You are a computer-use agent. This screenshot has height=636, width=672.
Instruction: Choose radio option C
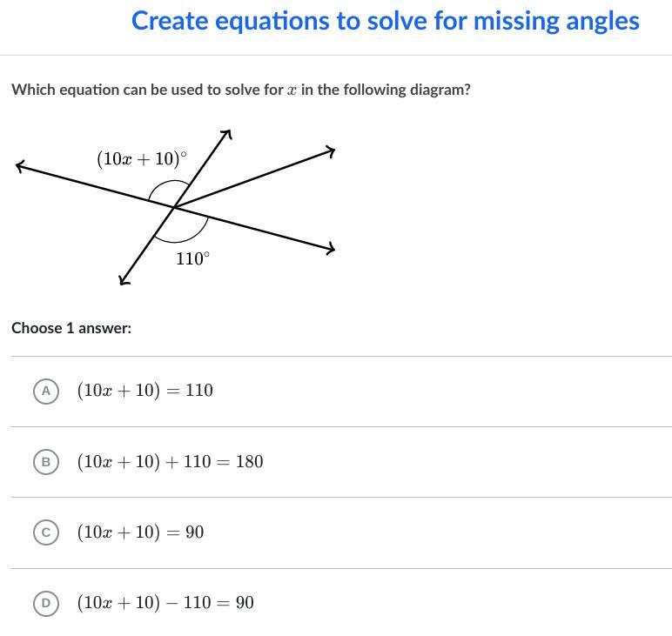[x=46, y=532]
